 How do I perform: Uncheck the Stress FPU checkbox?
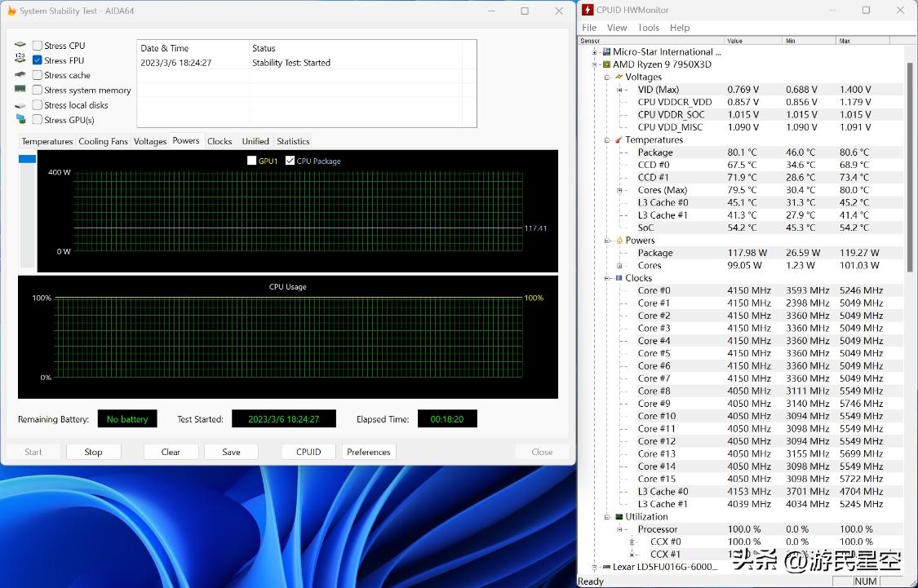point(36,60)
